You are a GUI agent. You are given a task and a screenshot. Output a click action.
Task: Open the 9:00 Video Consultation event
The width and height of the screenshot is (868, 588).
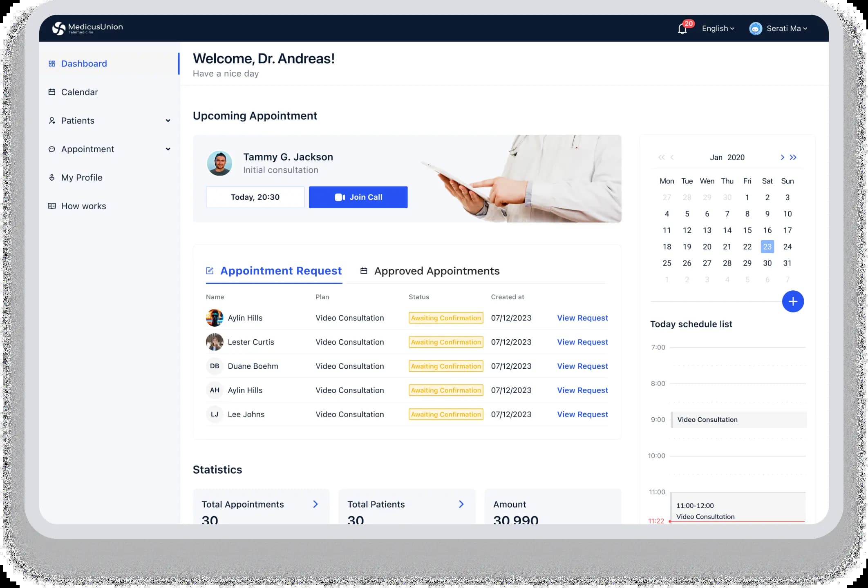[x=739, y=420]
